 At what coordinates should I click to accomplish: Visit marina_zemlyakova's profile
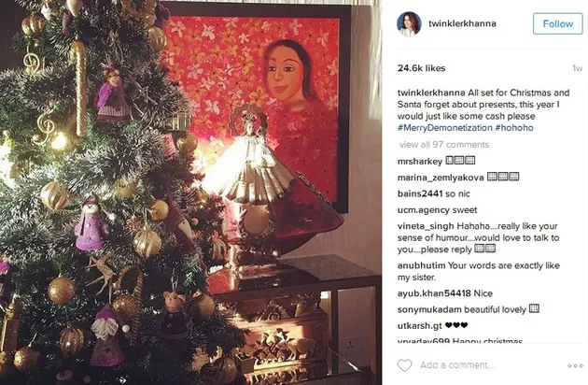tap(441, 178)
